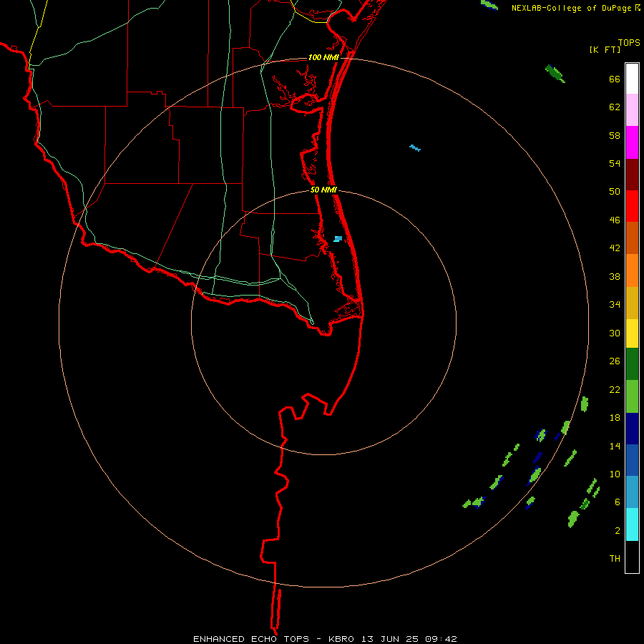Click the legend value '30'
This screenshot has height=644, width=644.
click(615, 333)
